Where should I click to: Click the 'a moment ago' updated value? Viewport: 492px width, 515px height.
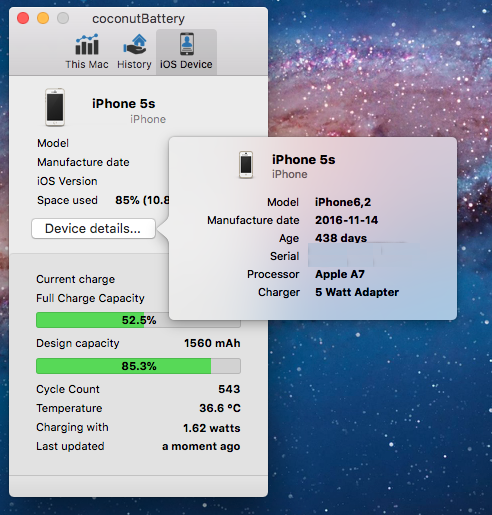click(201, 446)
